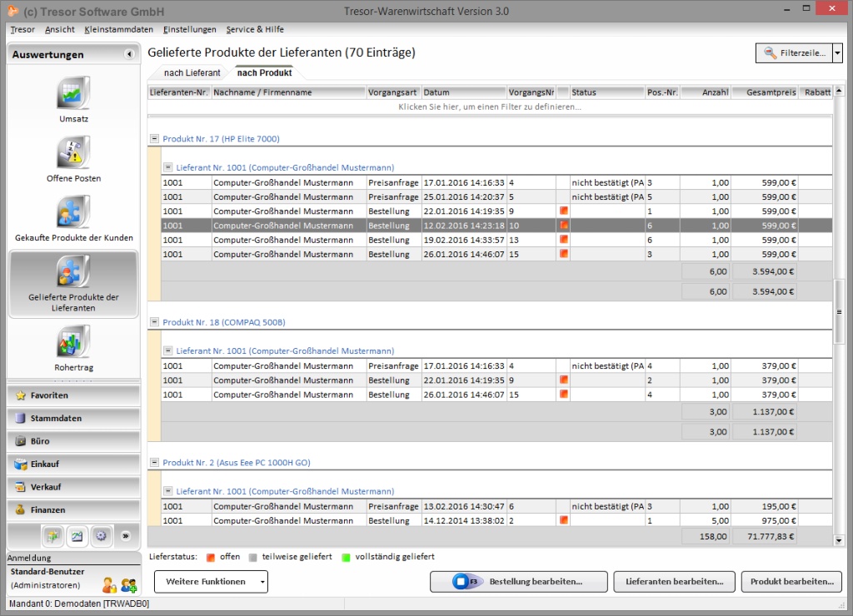The height and width of the screenshot is (616, 853).
Task: Click the filter definition row
Action: click(489, 107)
